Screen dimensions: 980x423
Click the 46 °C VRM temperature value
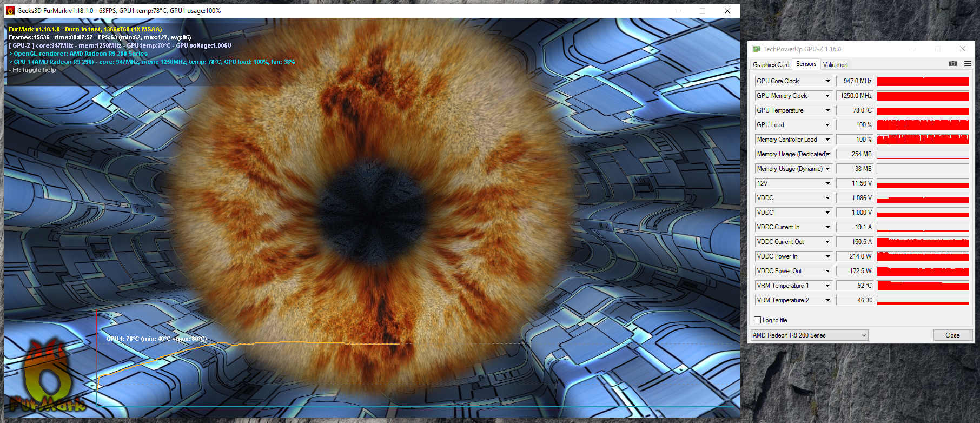click(855, 300)
